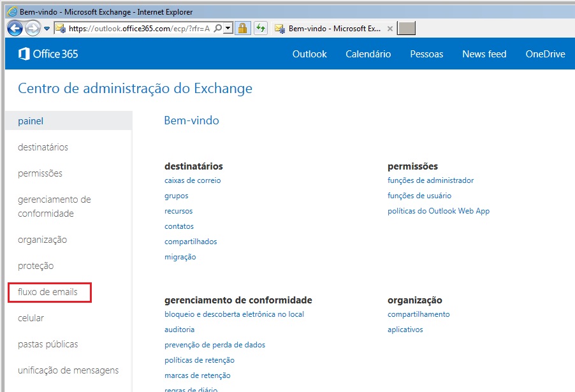575x392 pixels.
Task: Open aplicativos link under organização
Action: 405,330
